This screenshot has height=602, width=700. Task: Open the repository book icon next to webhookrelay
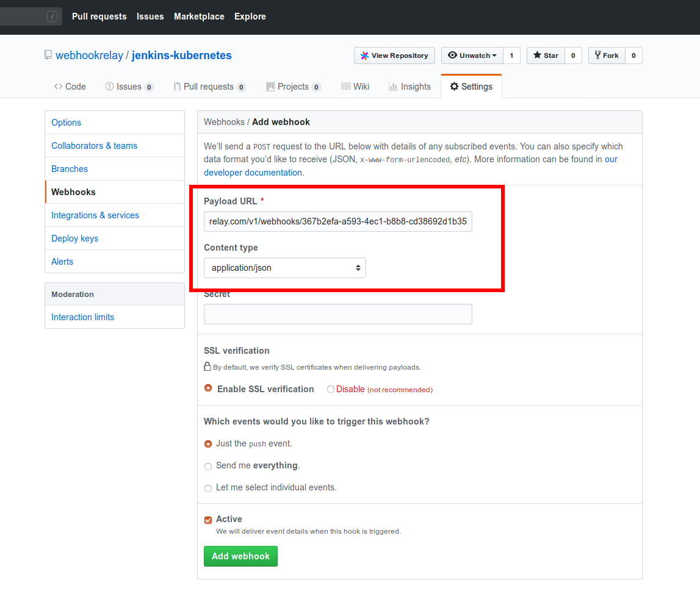click(x=48, y=55)
